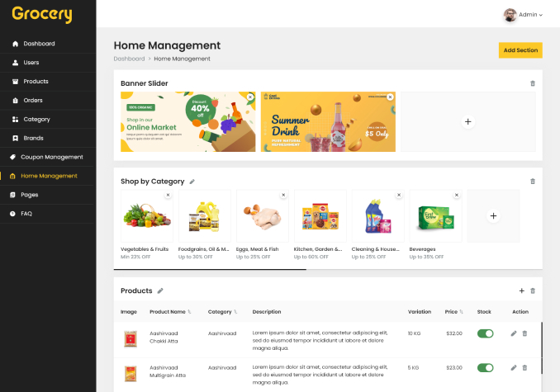Click the Add Section button
Image resolution: width=560 pixels, height=392 pixels.
pos(520,50)
